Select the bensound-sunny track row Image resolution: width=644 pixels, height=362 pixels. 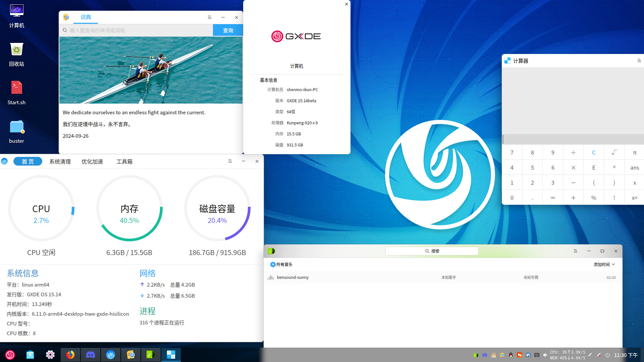click(443, 278)
